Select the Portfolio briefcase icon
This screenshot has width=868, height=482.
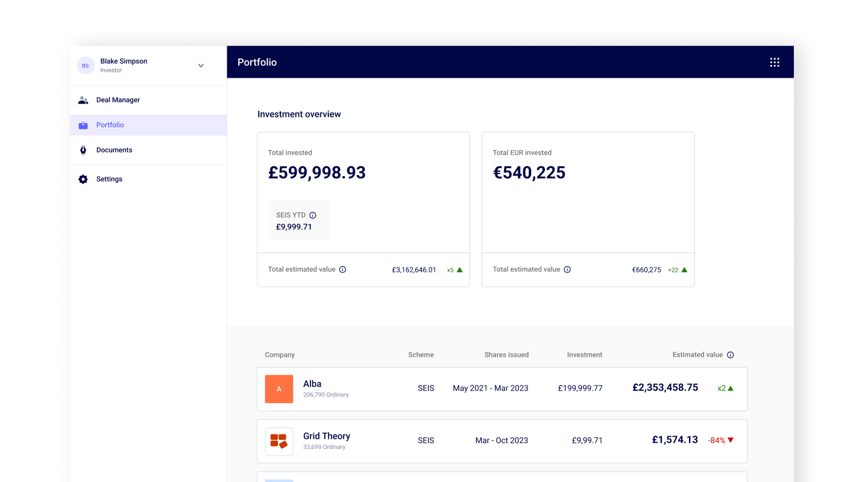(83, 125)
